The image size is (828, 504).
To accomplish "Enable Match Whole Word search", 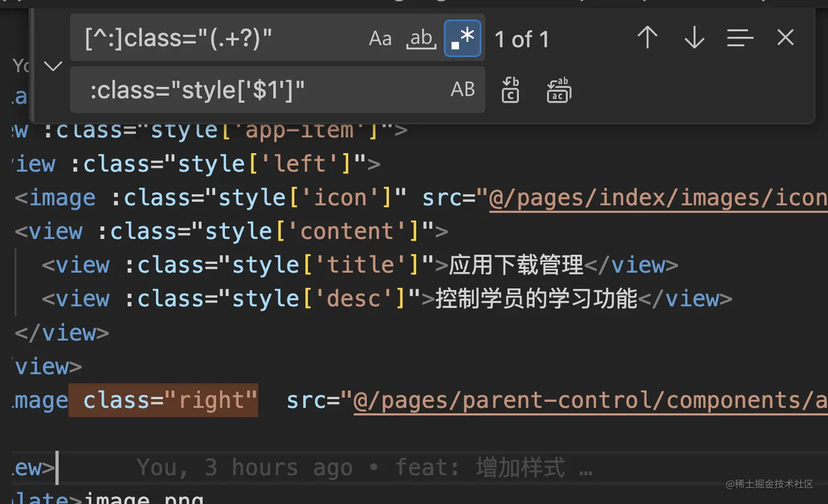I will coord(421,38).
